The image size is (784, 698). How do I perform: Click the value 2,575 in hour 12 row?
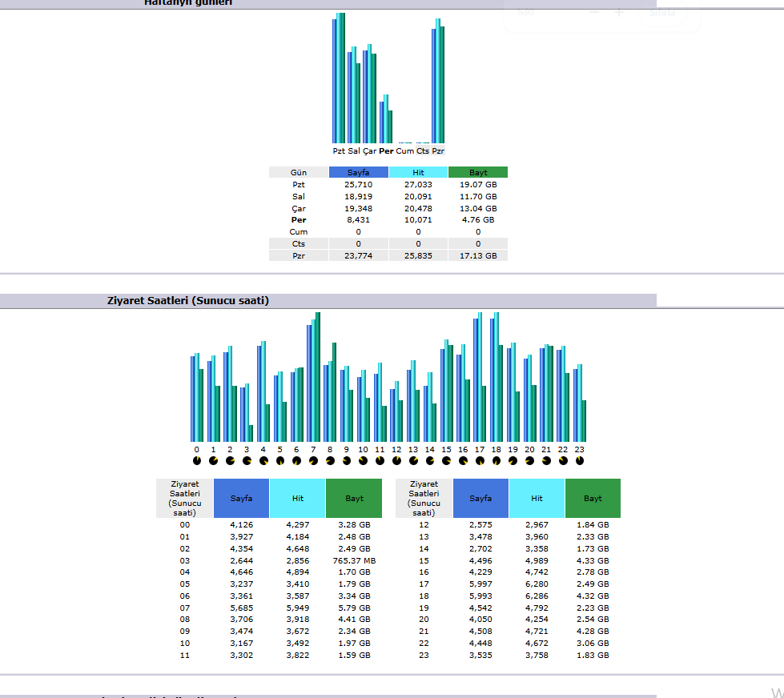[x=480, y=524]
